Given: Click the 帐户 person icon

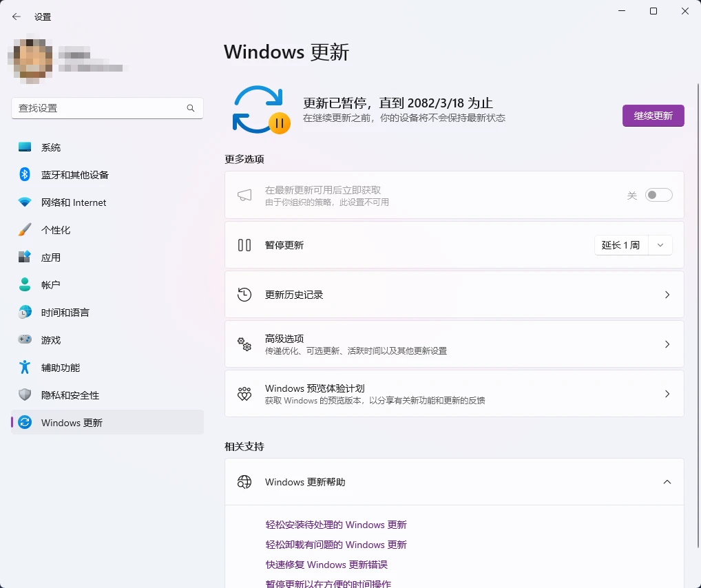Looking at the screenshot, I should pos(25,284).
